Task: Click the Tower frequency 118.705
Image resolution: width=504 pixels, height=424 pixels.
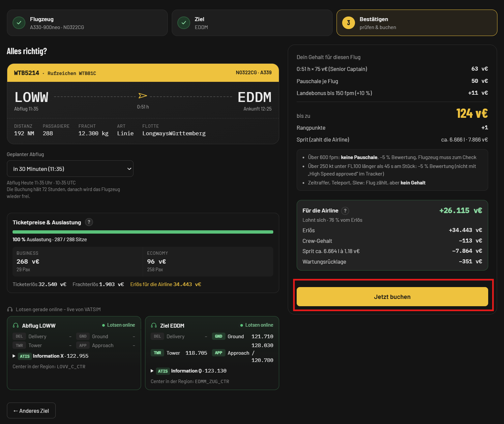Action: coord(196,353)
